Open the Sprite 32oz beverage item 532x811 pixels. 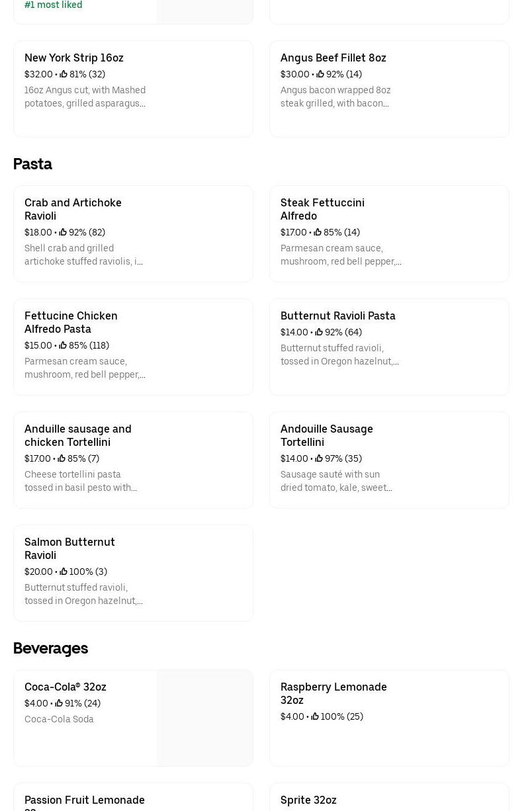tap(308, 800)
